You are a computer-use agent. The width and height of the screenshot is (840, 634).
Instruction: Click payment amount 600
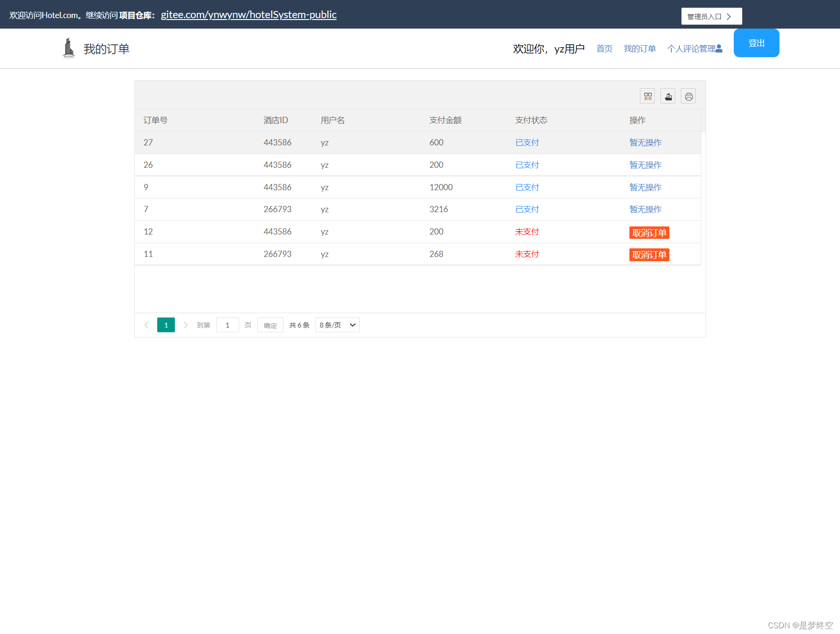[x=436, y=143]
